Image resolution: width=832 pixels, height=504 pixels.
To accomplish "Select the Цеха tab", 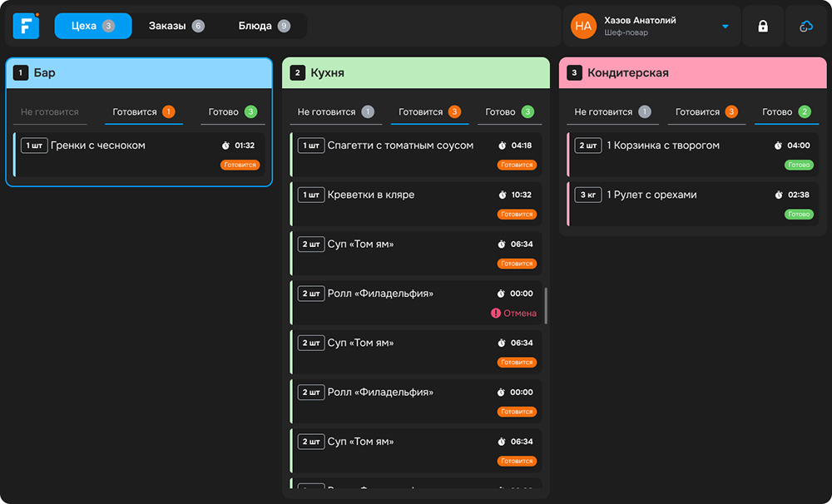I will [x=95, y=26].
